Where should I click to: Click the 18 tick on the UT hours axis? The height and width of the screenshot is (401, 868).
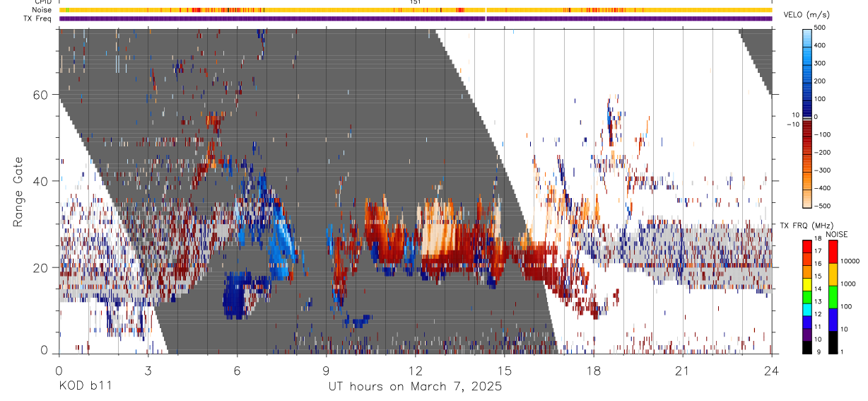tap(593, 370)
